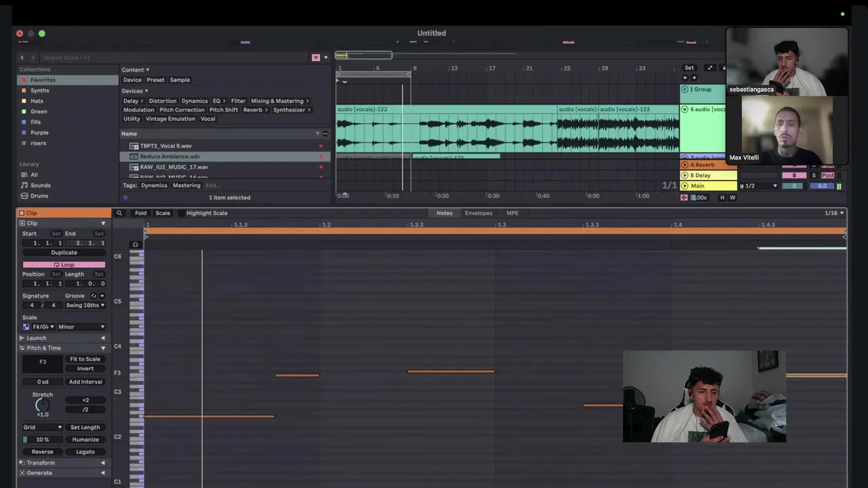Click the commit groove arrow icon

102,296
